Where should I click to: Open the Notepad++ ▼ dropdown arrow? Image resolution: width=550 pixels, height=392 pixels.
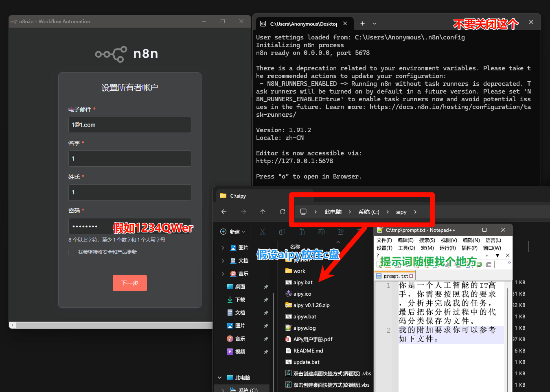497,255
